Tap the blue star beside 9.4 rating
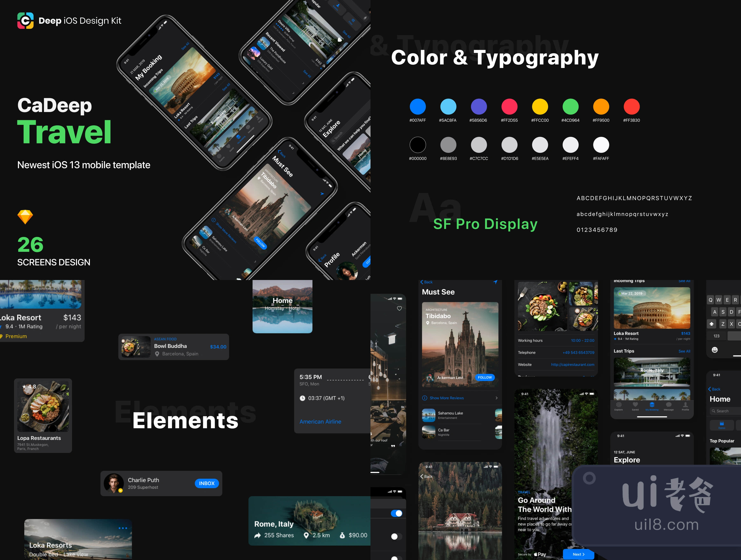 [x=615, y=339]
